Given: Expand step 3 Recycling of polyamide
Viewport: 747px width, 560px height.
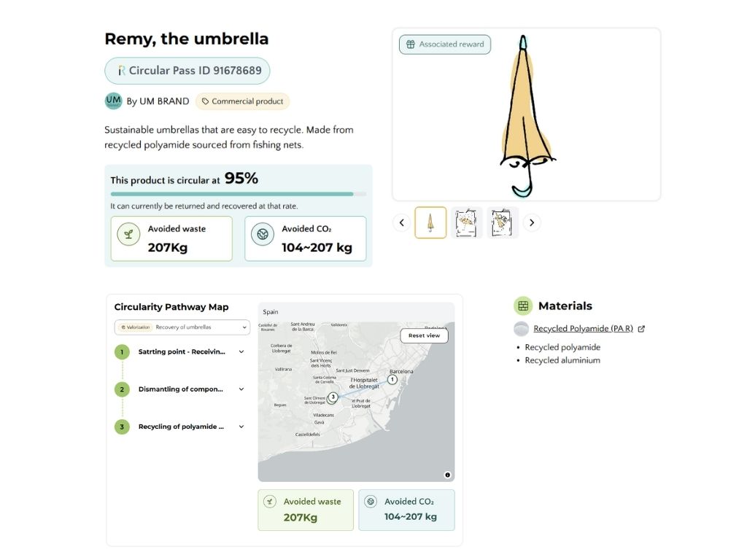Looking at the screenshot, I should pos(241,427).
